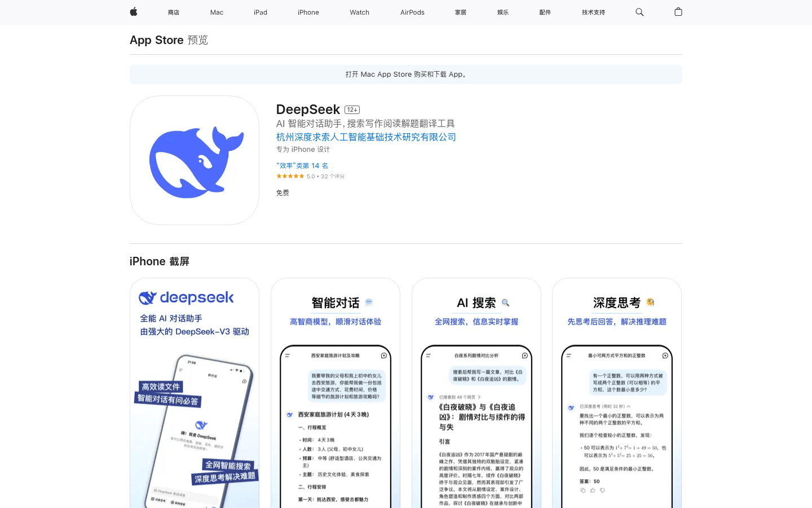Viewport: 812px width, 508px height.
Task: Click the 预览 label beside App Store
Action: (x=198, y=40)
